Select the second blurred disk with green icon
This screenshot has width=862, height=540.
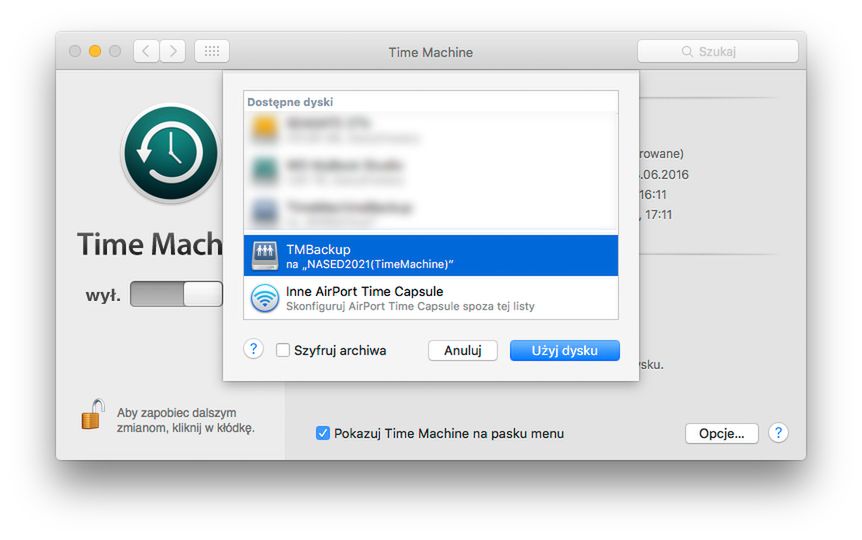pos(430,170)
